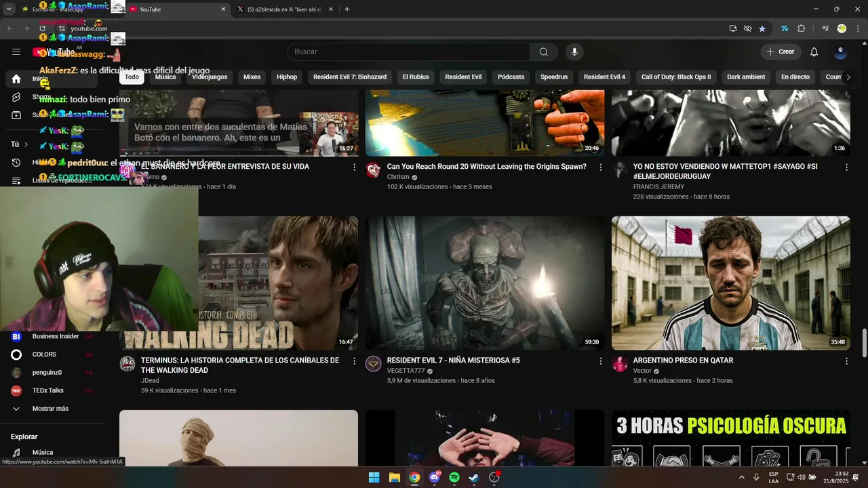
Task: Open options for Terminus Walking Dead video
Action: pyautogui.click(x=354, y=361)
